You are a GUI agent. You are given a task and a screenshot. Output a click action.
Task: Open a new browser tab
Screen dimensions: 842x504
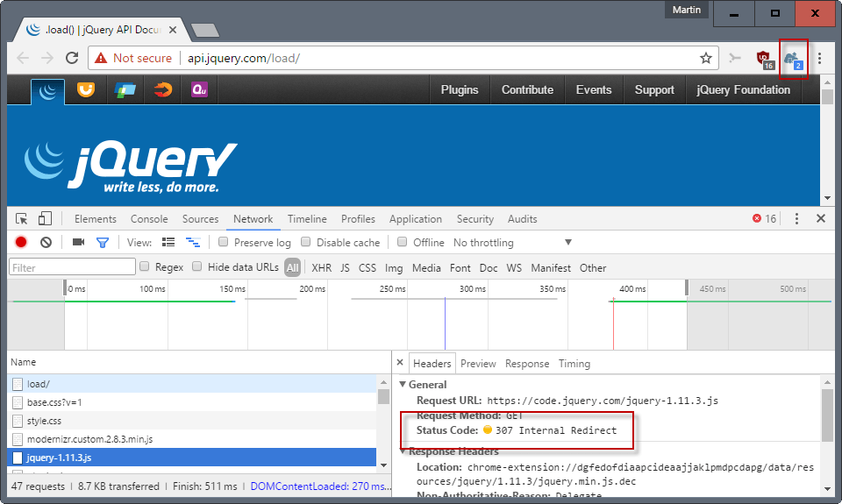click(205, 31)
